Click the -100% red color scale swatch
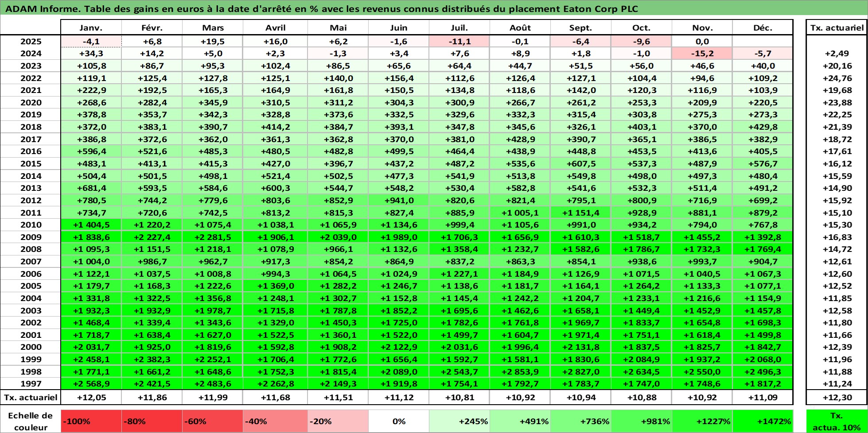Screen dimensions: 868x433 click(91, 421)
